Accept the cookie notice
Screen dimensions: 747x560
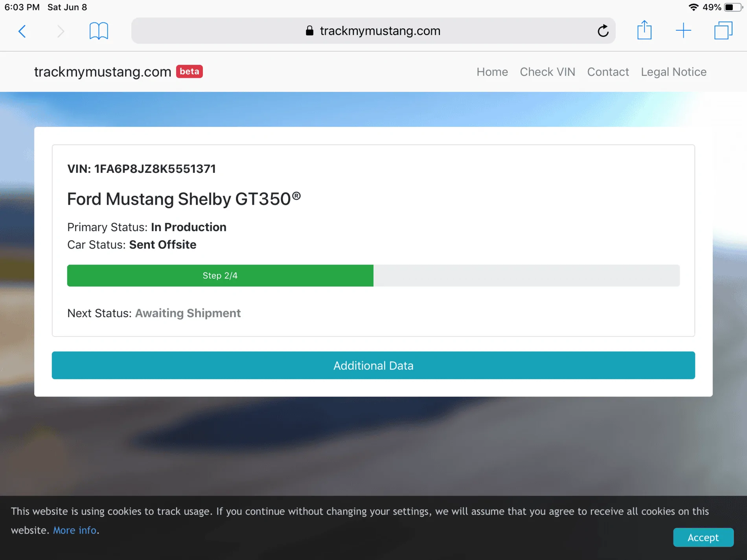pos(703,537)
